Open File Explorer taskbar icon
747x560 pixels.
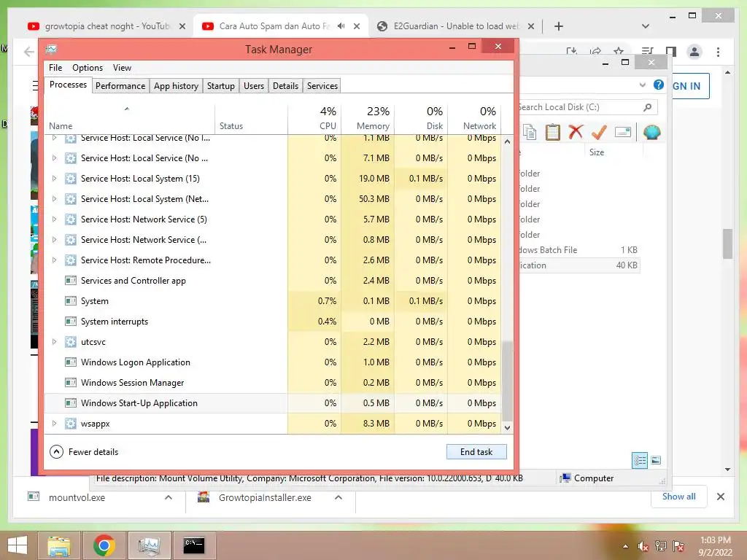[x=58, y=545]
